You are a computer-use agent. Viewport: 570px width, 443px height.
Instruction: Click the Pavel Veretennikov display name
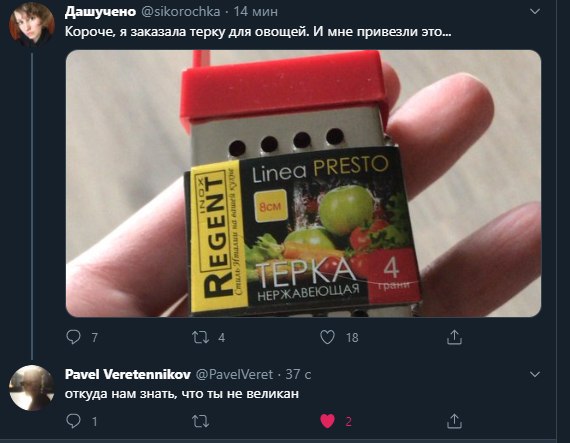pos(128,374)
